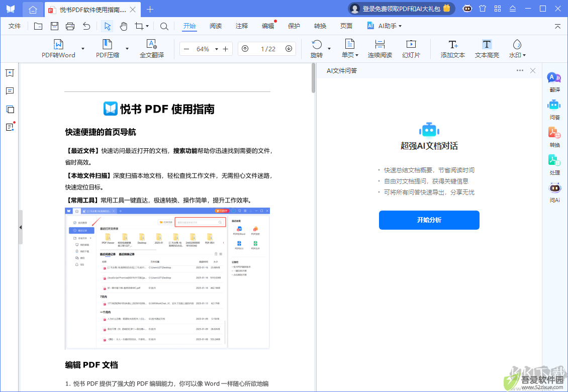This screenshot has height=392, width=568.
Task: Open the page thumbnails panel
Action: click(x=10, y=109)
